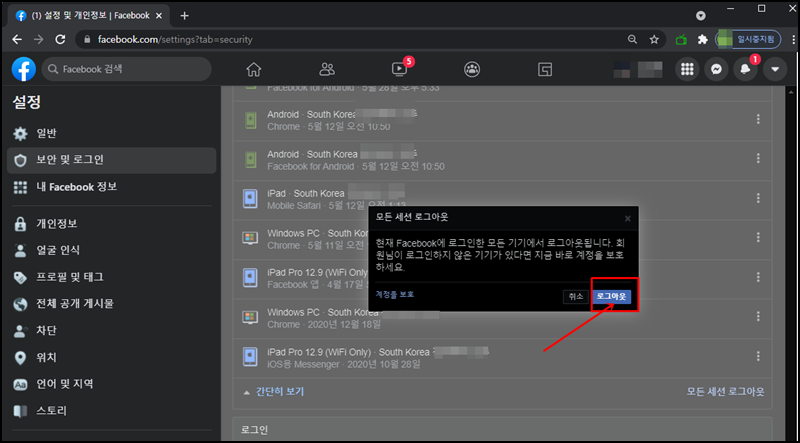Open the Home feed icon
800x443 pixels.
[254, 69]
